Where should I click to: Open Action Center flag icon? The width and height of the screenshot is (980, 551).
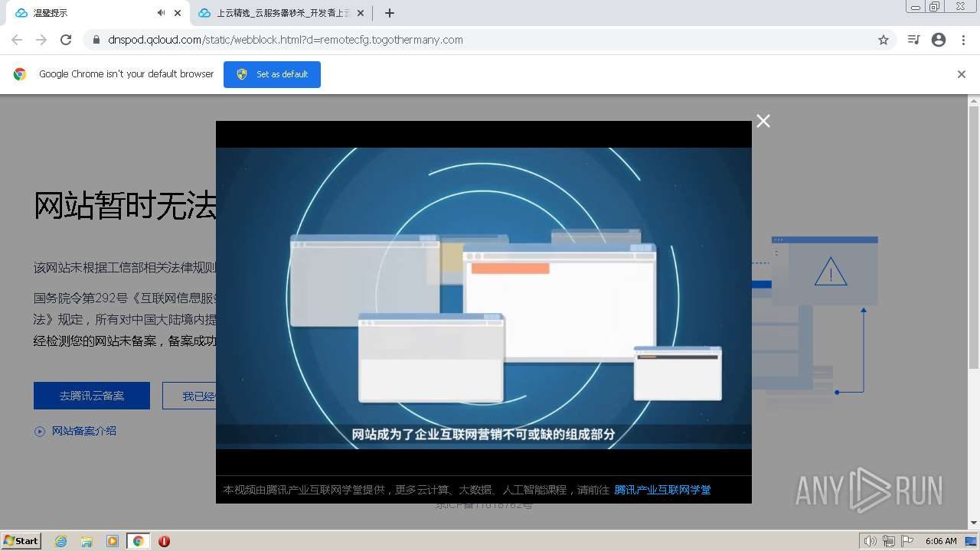coord(907,541)
